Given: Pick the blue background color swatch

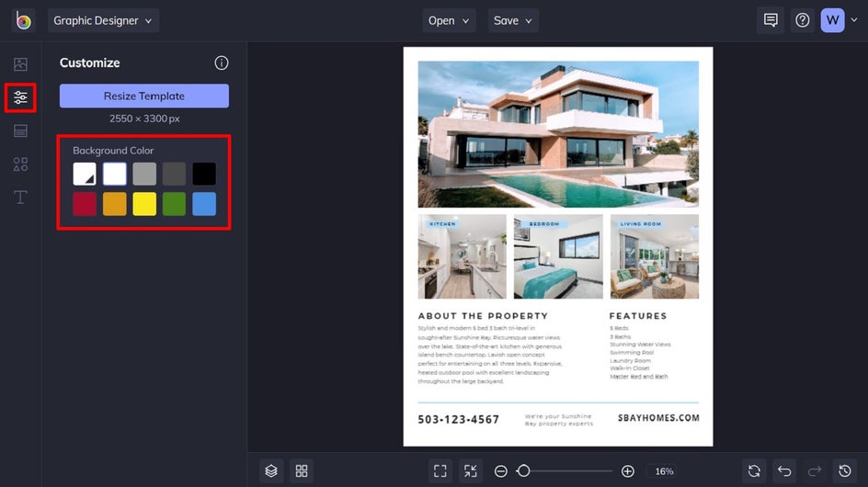Looking at the screenshot, I should pos(204,204).
